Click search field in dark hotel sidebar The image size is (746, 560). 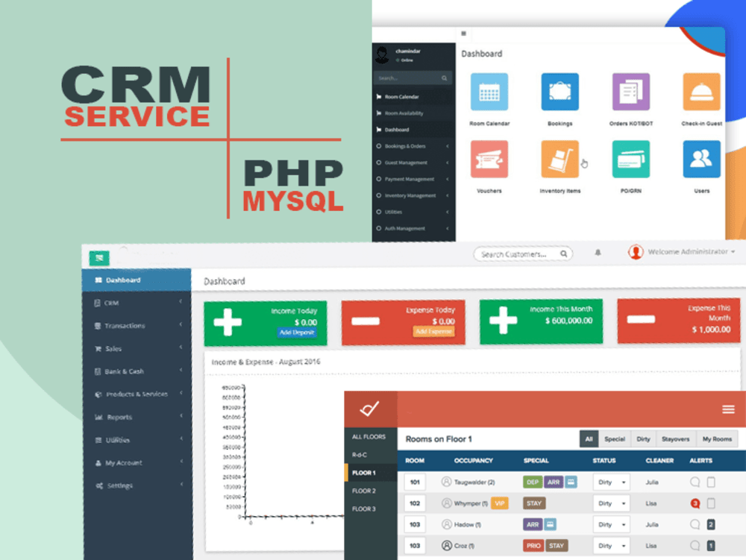[413, 78]
